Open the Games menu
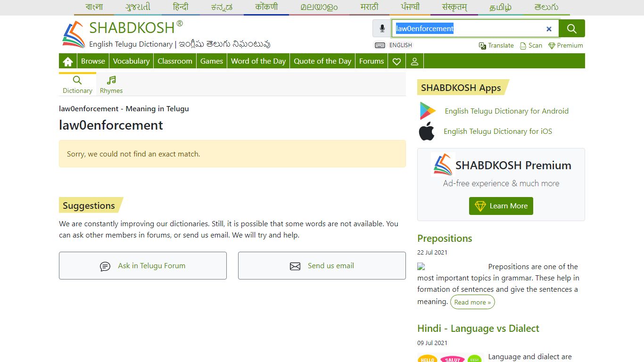Screen dimensions: 644x362 click(212, 61)
